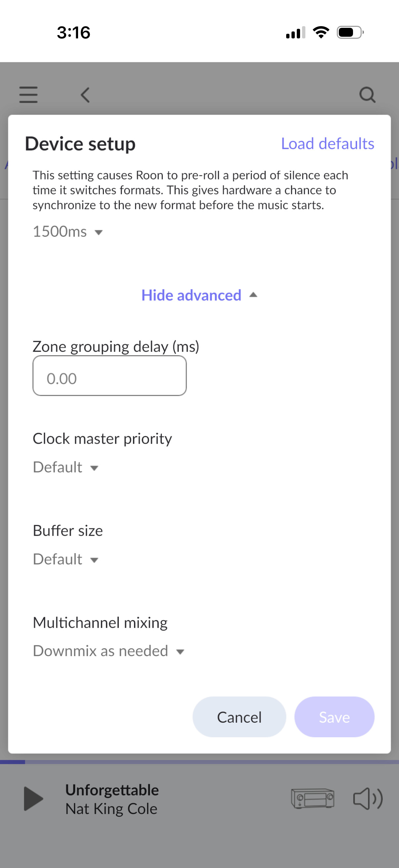Image resolution: width=399 pixels, height=868 pixels.
Task: Open Clock master priority Default dropdown
Action: pos(66,467)
